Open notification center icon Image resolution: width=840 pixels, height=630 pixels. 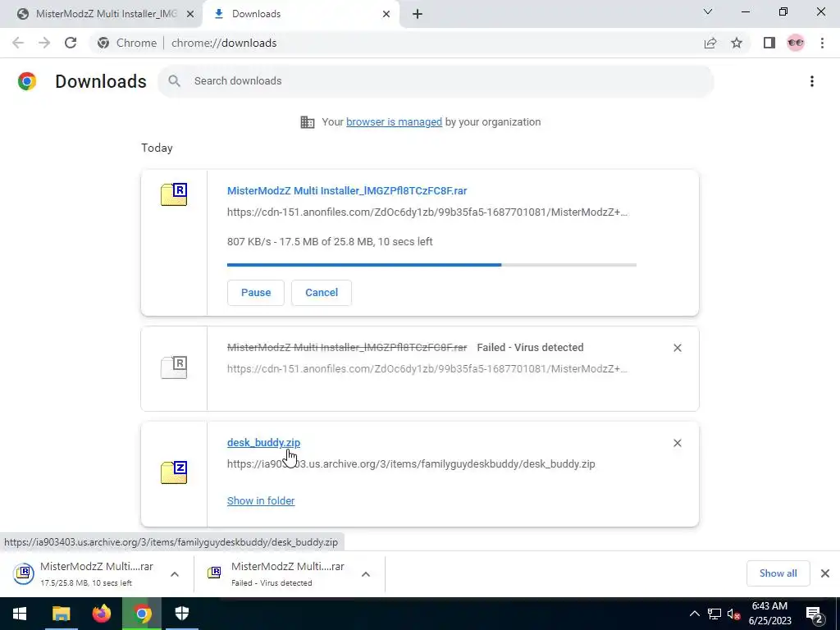tap(815, 614)
